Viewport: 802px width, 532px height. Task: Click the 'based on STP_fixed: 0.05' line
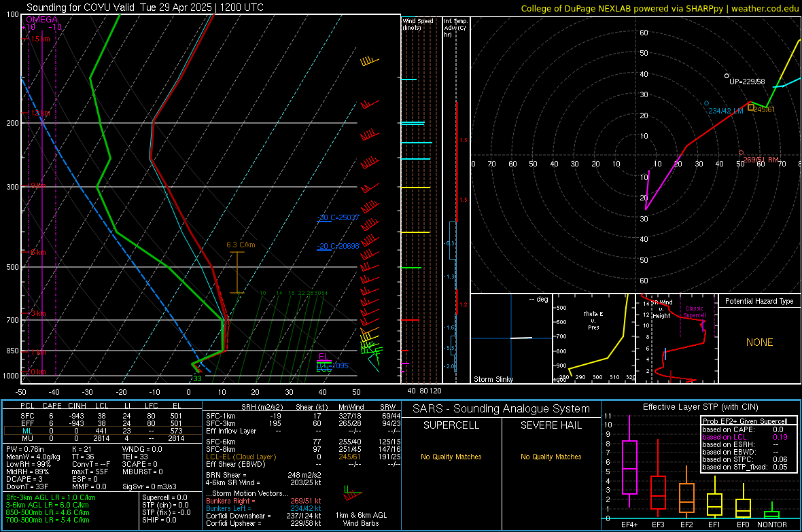tap(745, 467)
